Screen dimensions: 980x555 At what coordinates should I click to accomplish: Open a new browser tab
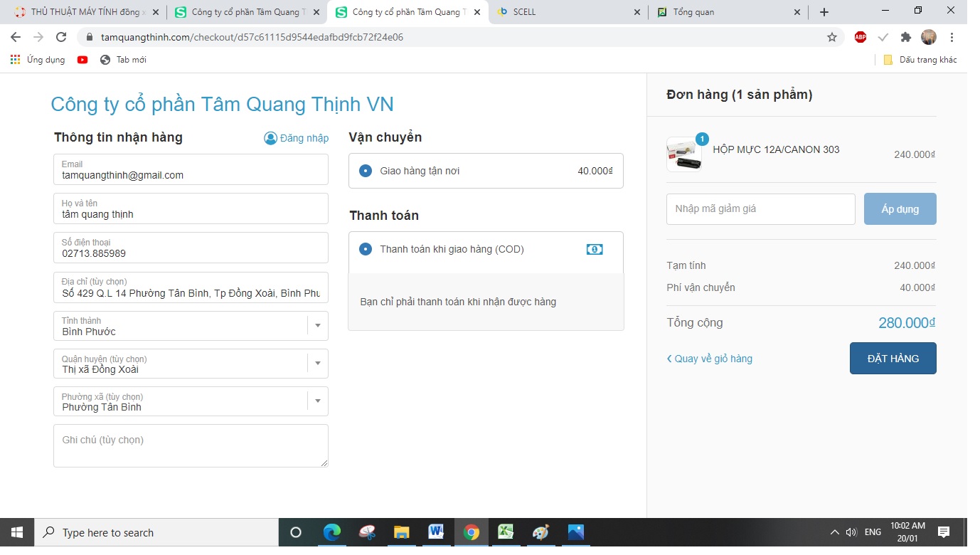coord(824,12)
